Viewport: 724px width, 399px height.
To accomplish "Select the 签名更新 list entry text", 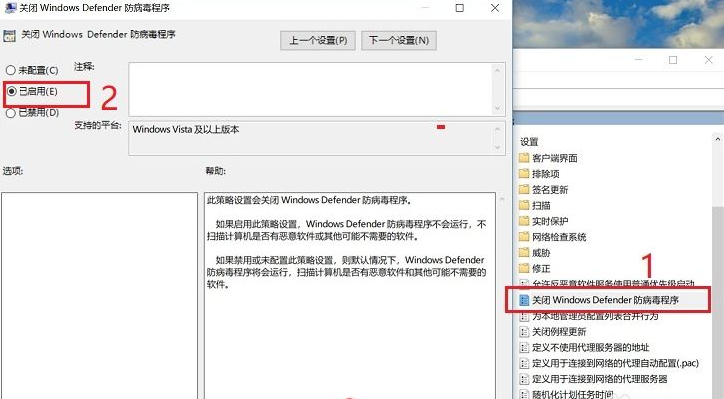I will pyautogui.click(x=550, y=189).
